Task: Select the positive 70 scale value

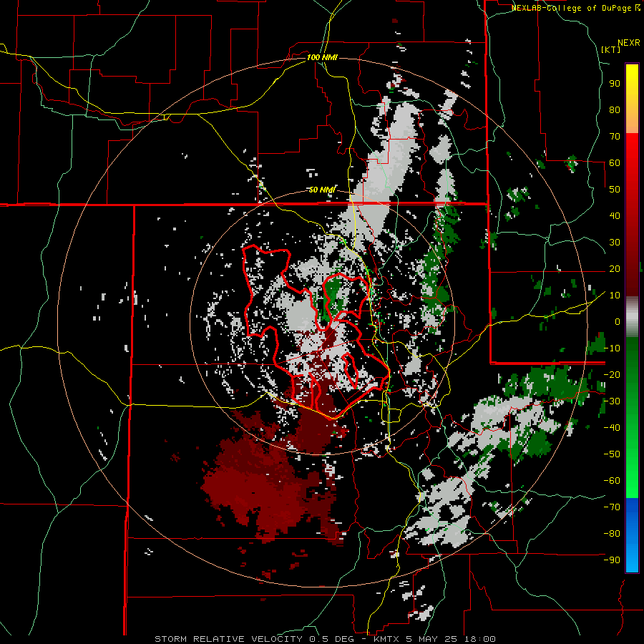Action: pyautogui.click(x=615, y=137)
